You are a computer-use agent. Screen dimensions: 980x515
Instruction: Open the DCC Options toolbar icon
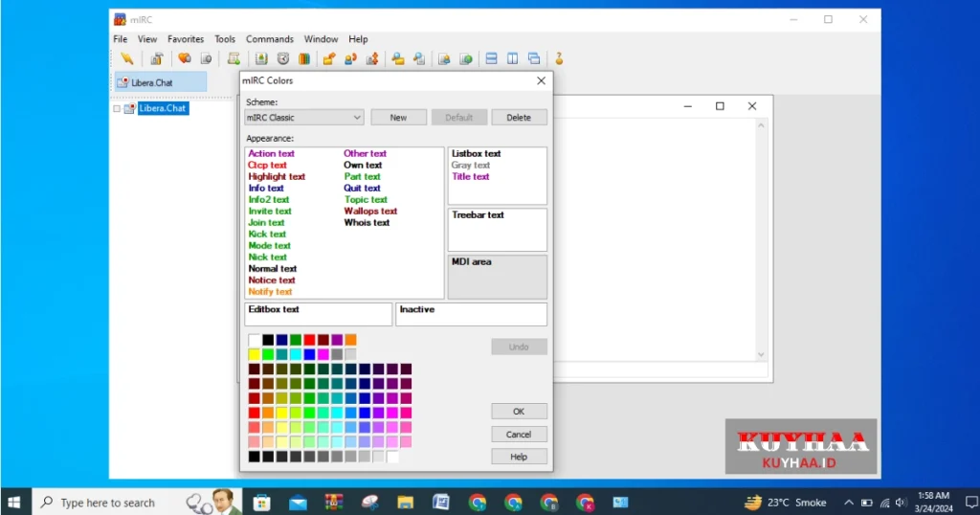pyautogui.click(x=372, y=58)
